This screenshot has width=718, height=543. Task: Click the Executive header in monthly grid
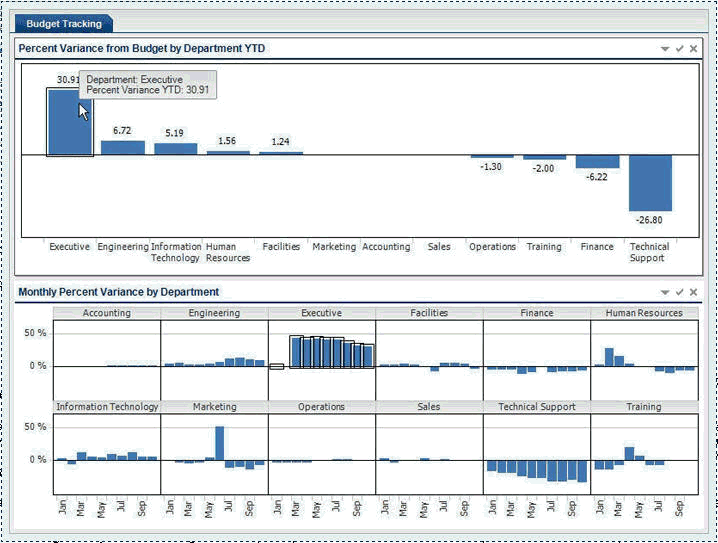tap(321, 313)
